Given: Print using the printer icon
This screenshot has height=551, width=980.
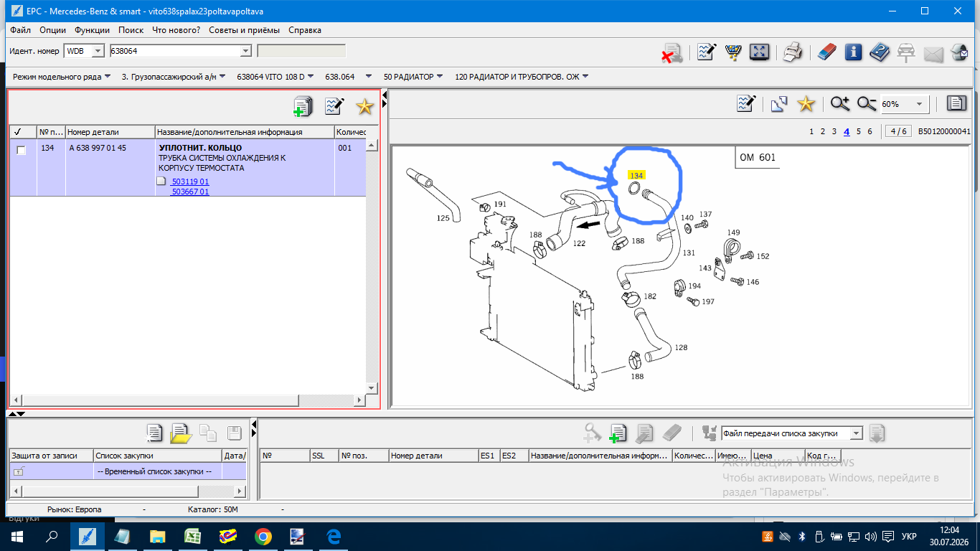Looking at the screenshot, I should [x=793, y=52].
